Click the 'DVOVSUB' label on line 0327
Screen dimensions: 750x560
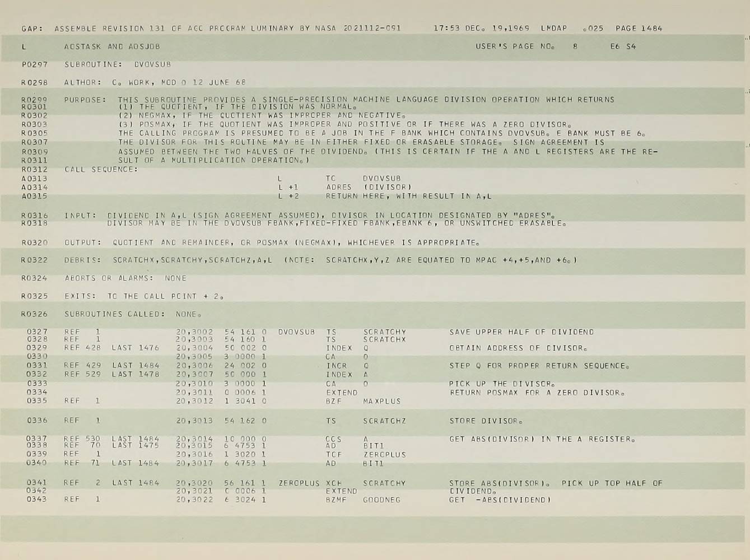coord(296,332)
